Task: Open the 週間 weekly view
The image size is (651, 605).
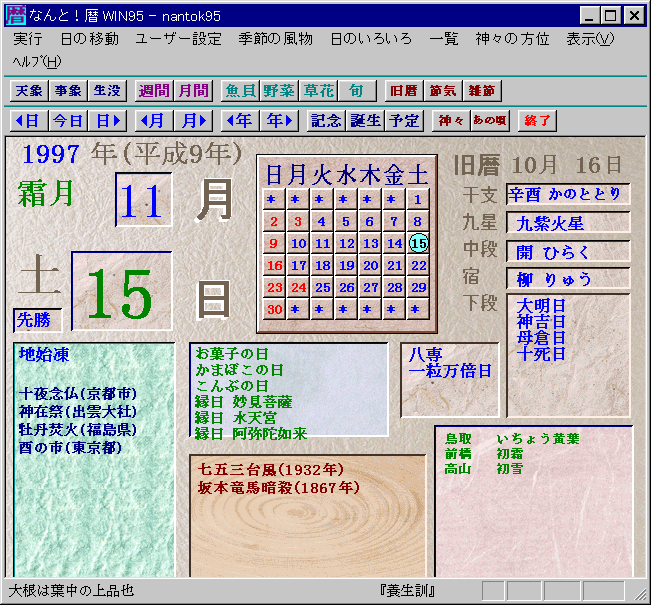Action: tap(154, 91)
